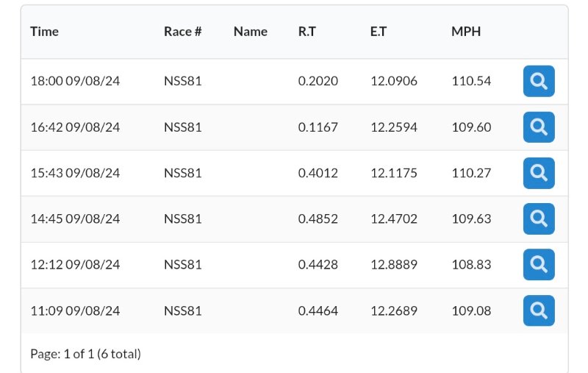
Task: Click the NSS81 cell in 12:12 row
Action: point(182,265)
